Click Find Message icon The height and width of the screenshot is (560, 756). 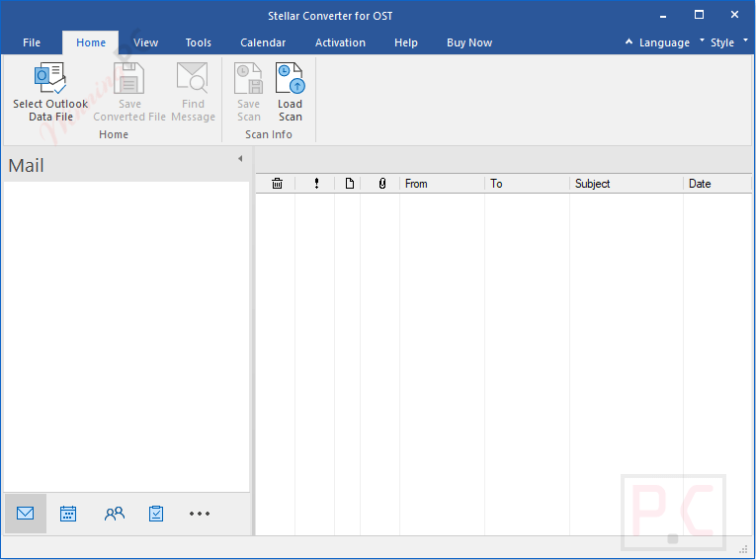193,78
